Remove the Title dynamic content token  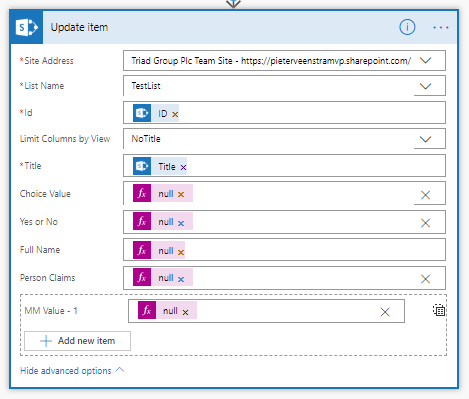click(183, 167)
